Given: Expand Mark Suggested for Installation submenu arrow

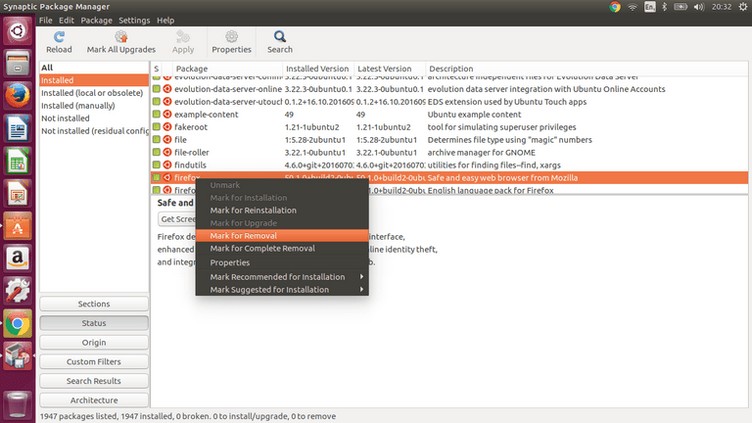Looking at the screenshot, I should pos(362,289).
